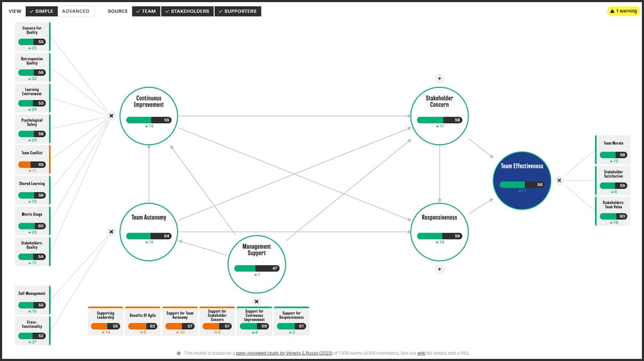Screen dimensions: 644x361
Task: Open the Team Conflict factor card
Action: 33,160
